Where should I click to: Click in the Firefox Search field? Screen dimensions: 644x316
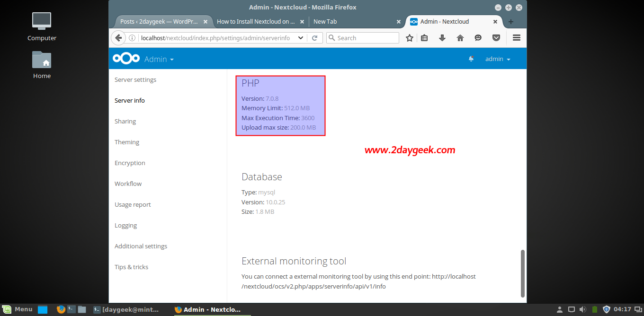(x=363, y=38)
